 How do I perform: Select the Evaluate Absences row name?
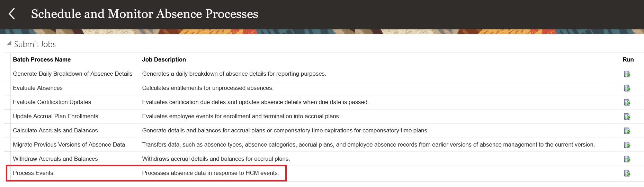[38, 88]
